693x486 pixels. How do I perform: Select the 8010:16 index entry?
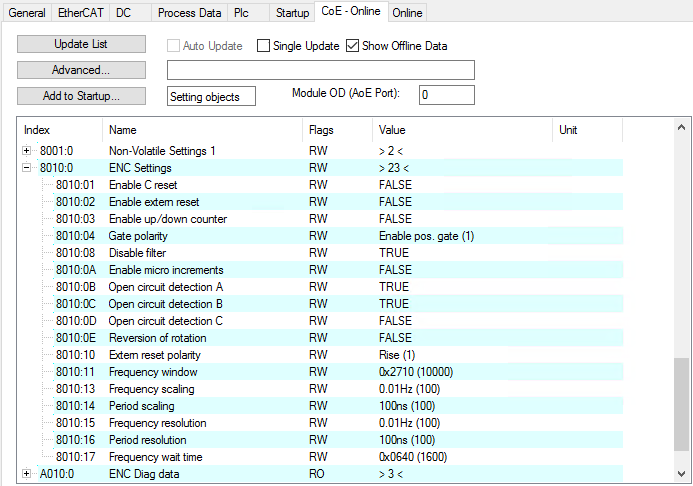75,440
